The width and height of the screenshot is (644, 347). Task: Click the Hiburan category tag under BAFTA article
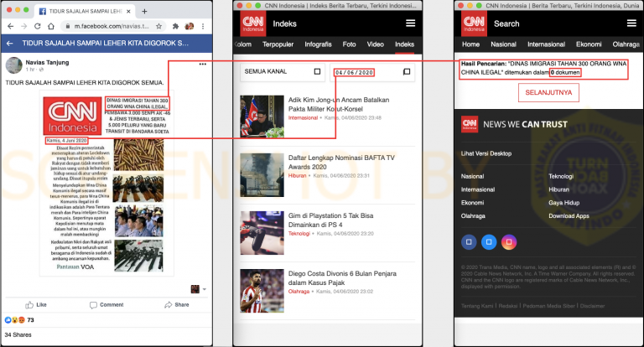[298, 176]
